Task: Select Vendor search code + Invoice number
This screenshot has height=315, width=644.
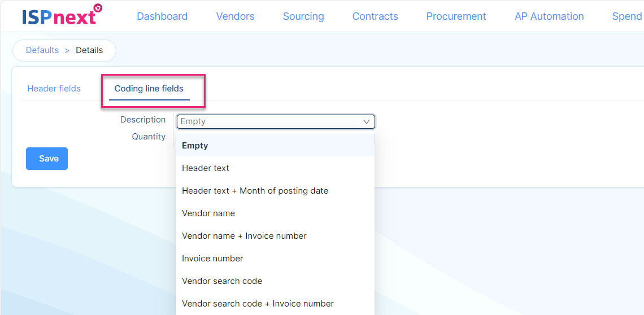Action: 275,304
